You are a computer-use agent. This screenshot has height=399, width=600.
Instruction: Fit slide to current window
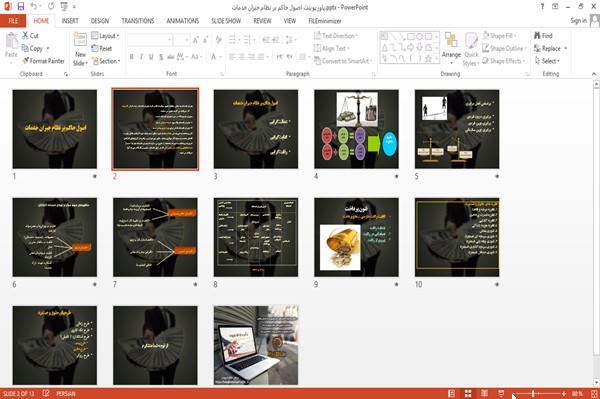(594, 393)
